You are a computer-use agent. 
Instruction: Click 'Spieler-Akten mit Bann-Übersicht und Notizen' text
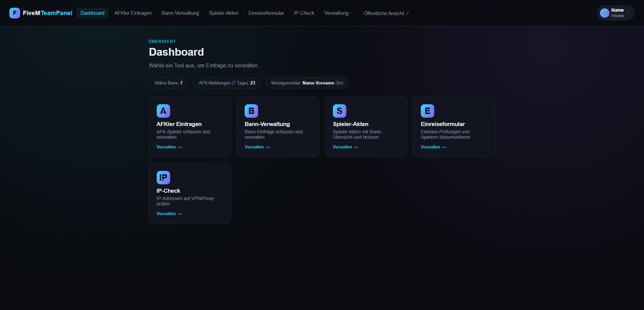tap(357, 134)
